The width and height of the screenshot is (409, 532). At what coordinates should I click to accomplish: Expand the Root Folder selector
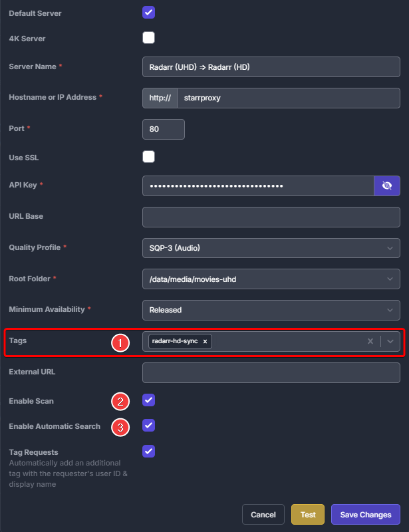coord(391,279)
